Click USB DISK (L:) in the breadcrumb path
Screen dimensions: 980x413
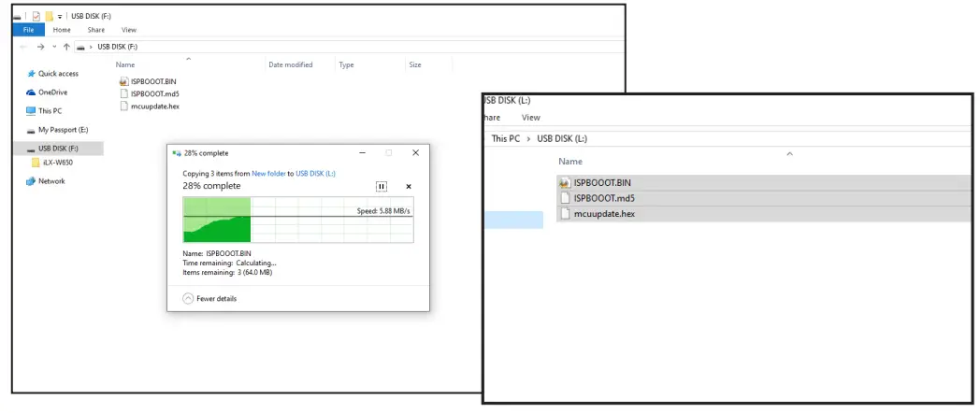click(x=562, y=138)
